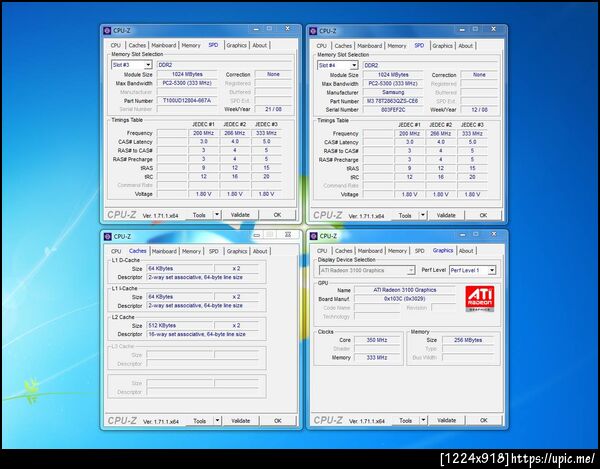Click Validate button in Caches window
The height and width of the screenshot is (469, 600).
click(241, 420)
